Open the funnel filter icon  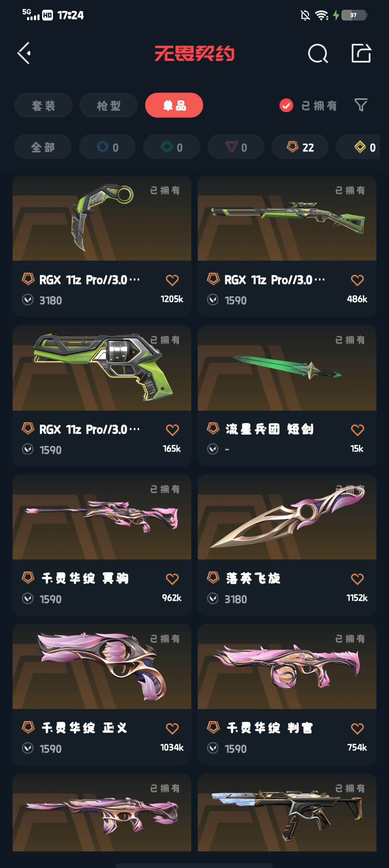(x=361, y=105)
